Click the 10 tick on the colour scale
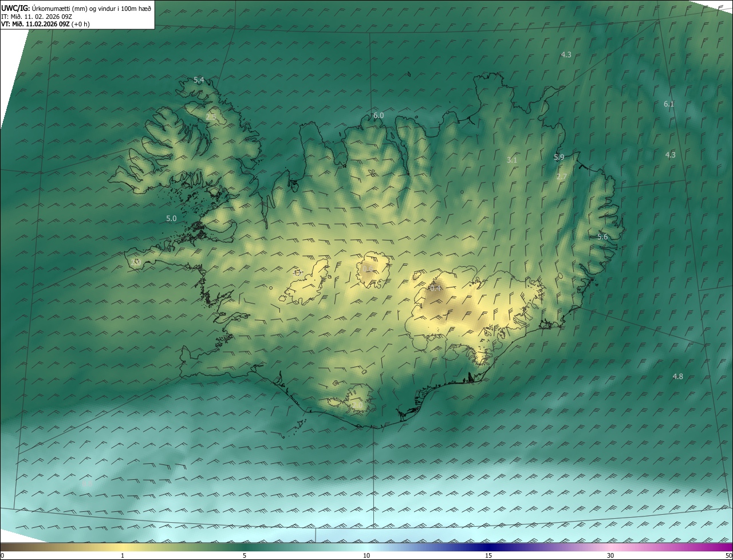 click(366, 555)
